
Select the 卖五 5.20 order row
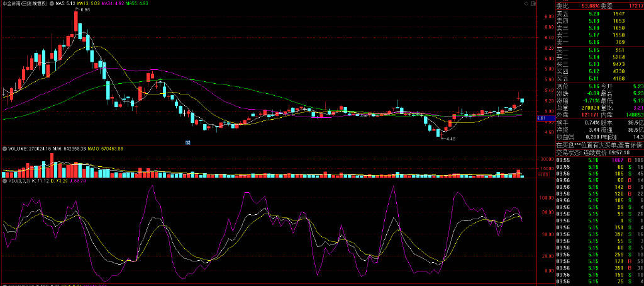[x=599, y=14]
